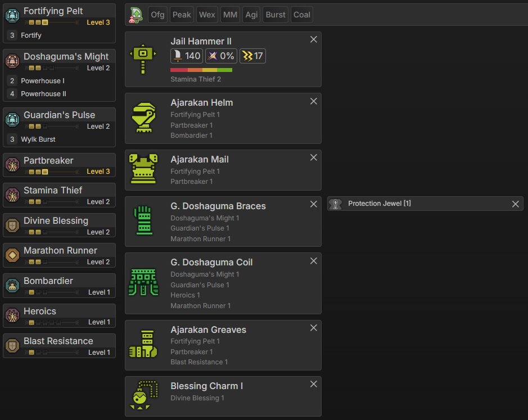Toggle the Ofg buff button
The height and width of the screenshot is (420, 528).
157,15
